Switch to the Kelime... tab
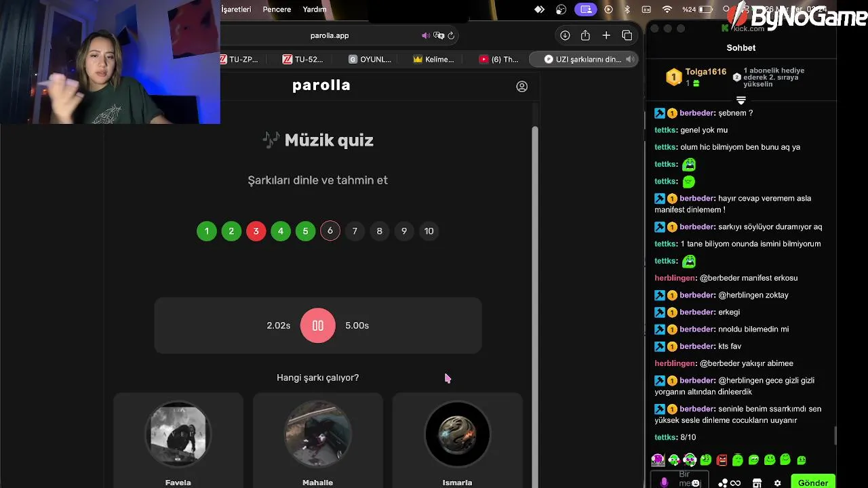 pos(434,59)
